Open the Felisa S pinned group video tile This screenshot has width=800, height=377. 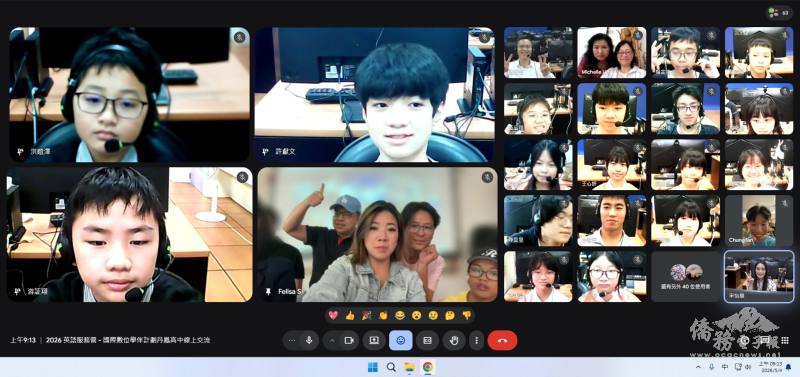coord(377,235)
